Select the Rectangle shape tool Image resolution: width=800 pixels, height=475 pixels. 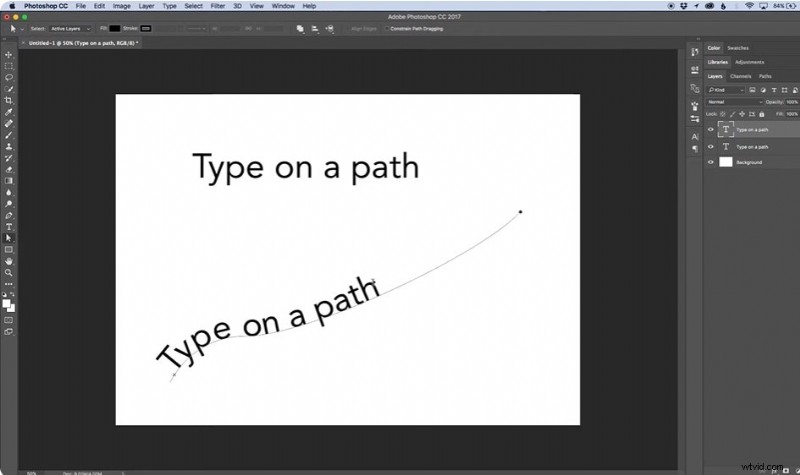[x=9, y=249]
